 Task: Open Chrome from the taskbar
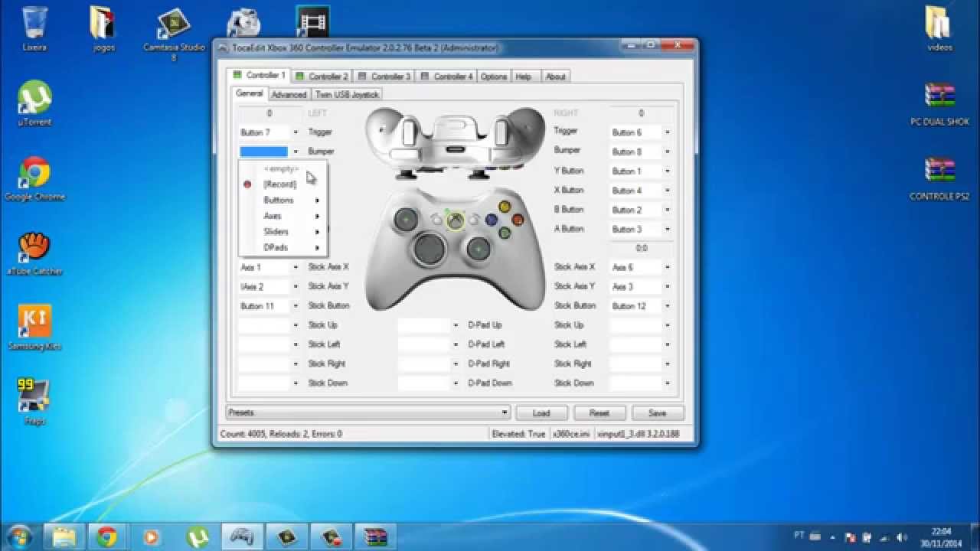107,536
